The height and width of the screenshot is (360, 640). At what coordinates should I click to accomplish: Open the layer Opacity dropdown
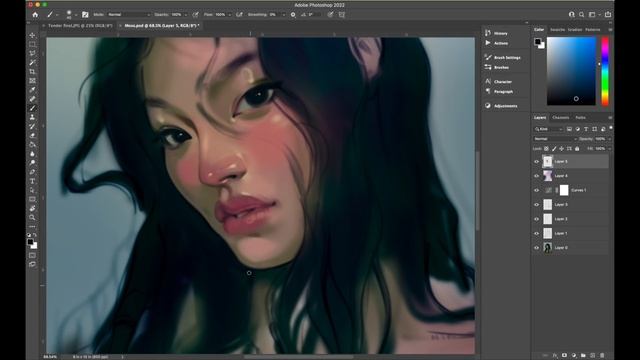609,139
